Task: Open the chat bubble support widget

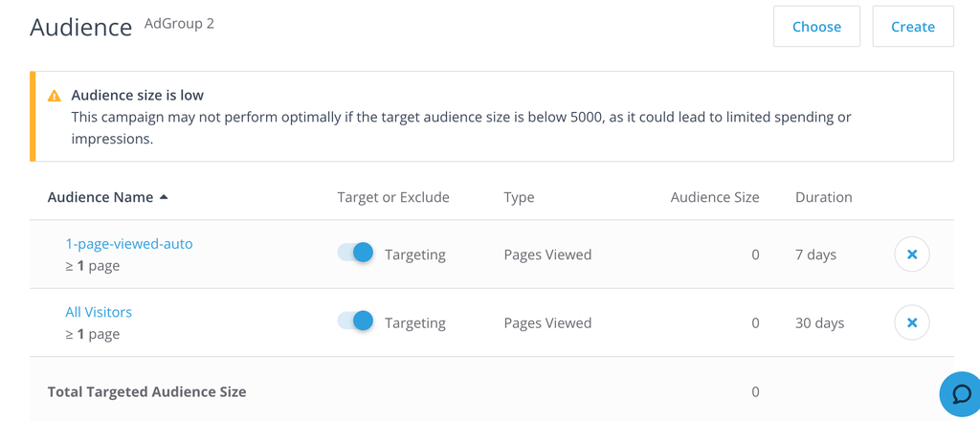Action: (x=961, y=393)
